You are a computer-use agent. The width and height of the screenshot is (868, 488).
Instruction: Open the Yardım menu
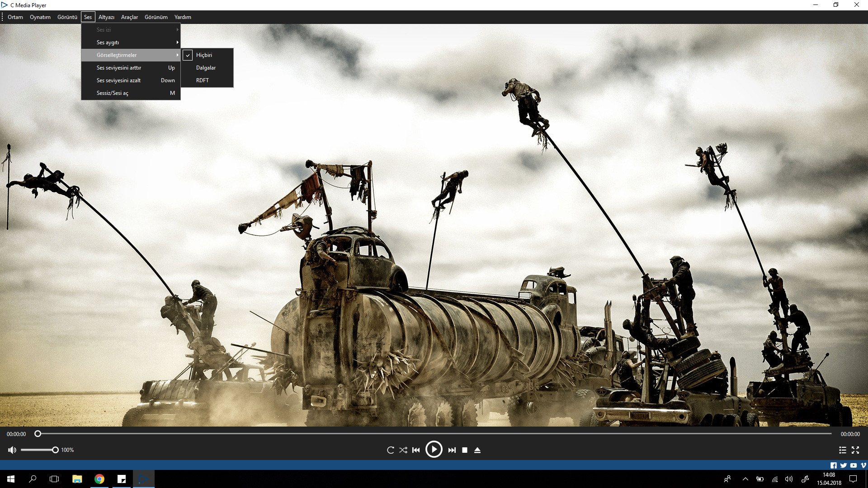(x=183, y=17)
